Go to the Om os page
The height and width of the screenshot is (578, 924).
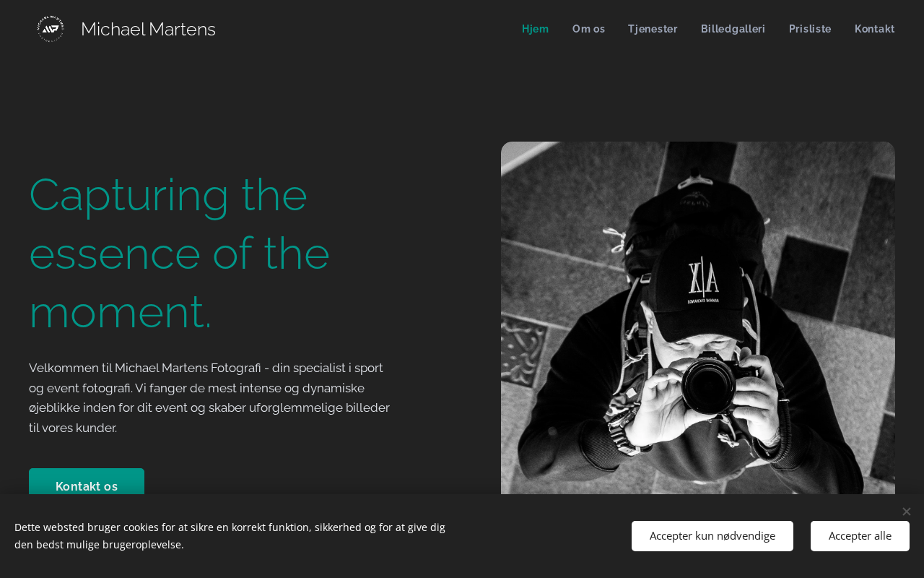coord(588,29)
